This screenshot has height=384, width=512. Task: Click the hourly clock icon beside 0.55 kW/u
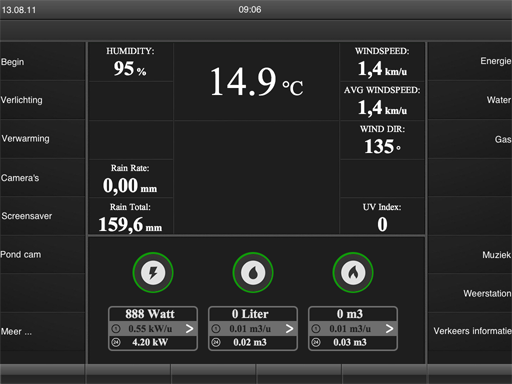click(x=116, y=329)
